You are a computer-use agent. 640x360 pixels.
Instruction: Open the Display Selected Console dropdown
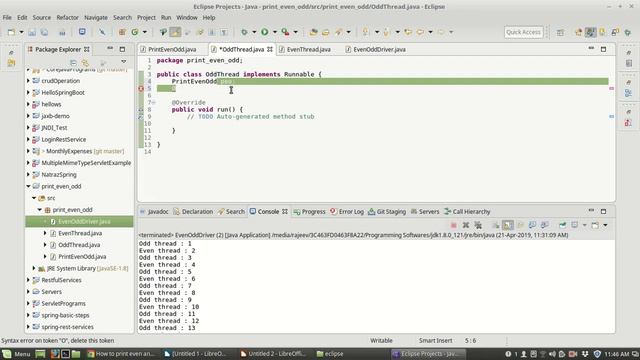[584, 225]
